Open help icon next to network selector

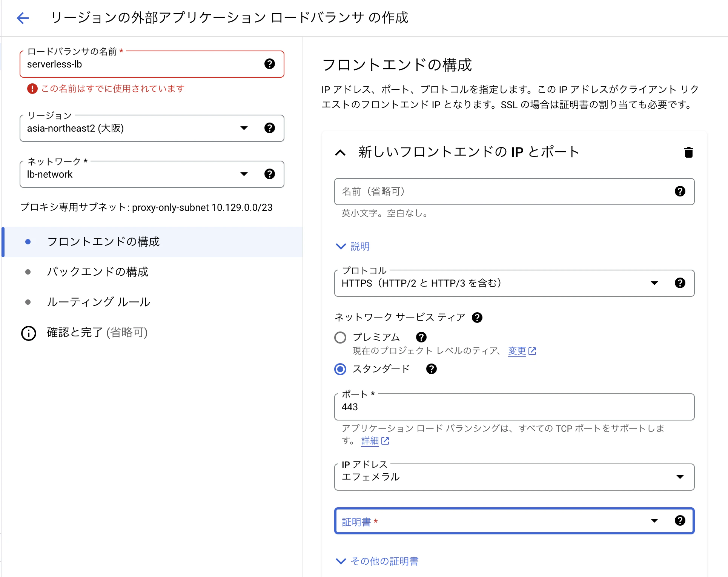pyautogui.click(x=269, y=174)
